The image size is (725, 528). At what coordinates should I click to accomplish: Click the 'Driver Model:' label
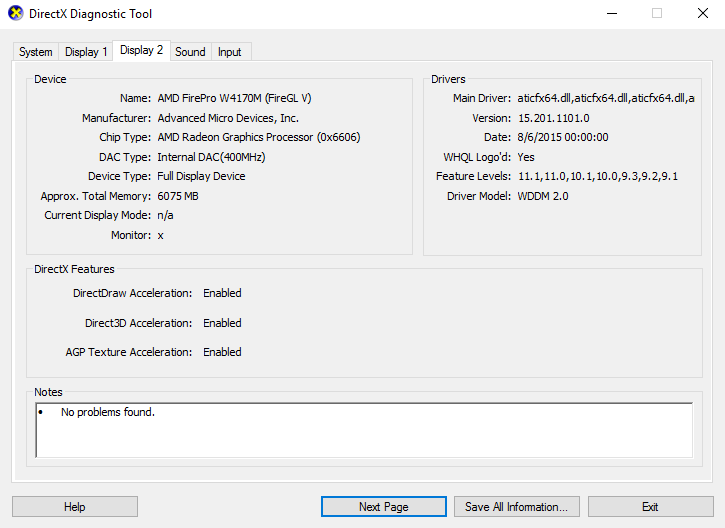point(479,196)
